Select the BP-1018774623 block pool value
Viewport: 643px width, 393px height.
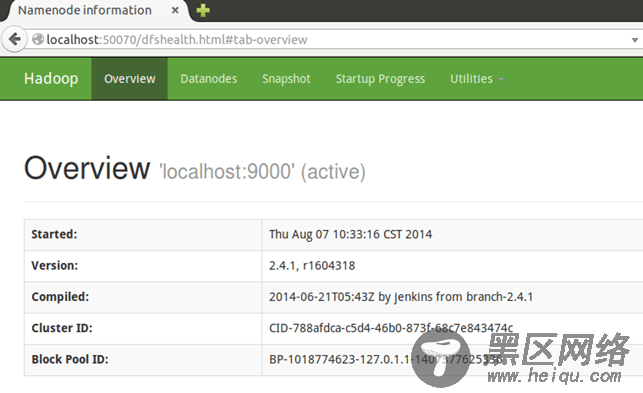[x=385, y=359]
